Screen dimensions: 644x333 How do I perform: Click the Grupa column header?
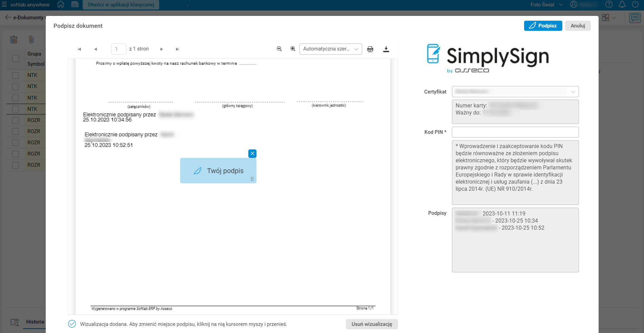click(x=34, y=54)
